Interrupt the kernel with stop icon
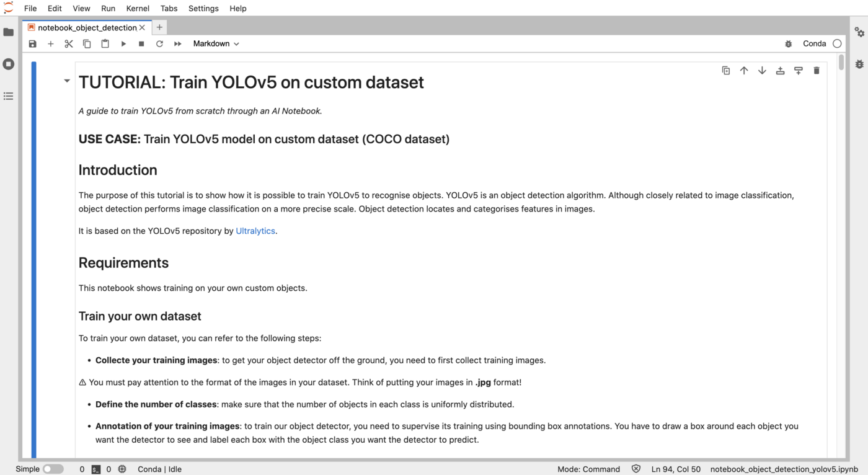This screenshot has width=868, height=475. 141,44
